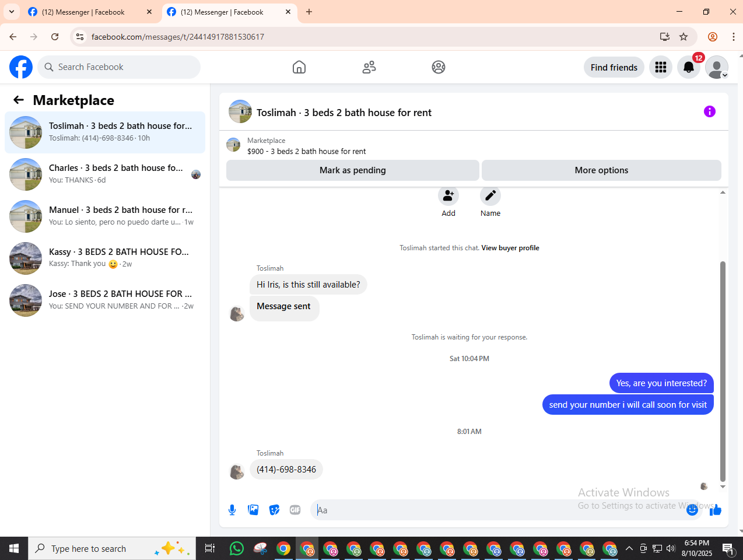The image size is (743, 560).
Task: Open the Manuel conversation
Action: pyautogui.click(x=105, y=216)
